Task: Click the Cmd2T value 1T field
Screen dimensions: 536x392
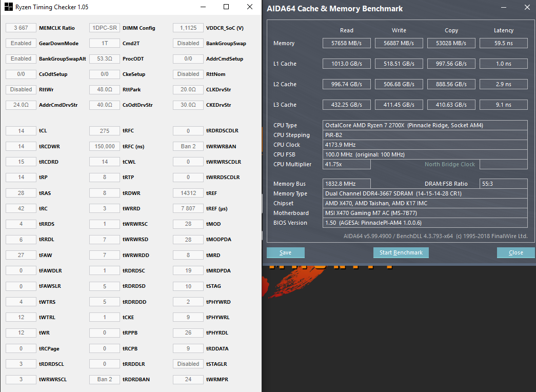Action: 105,43
